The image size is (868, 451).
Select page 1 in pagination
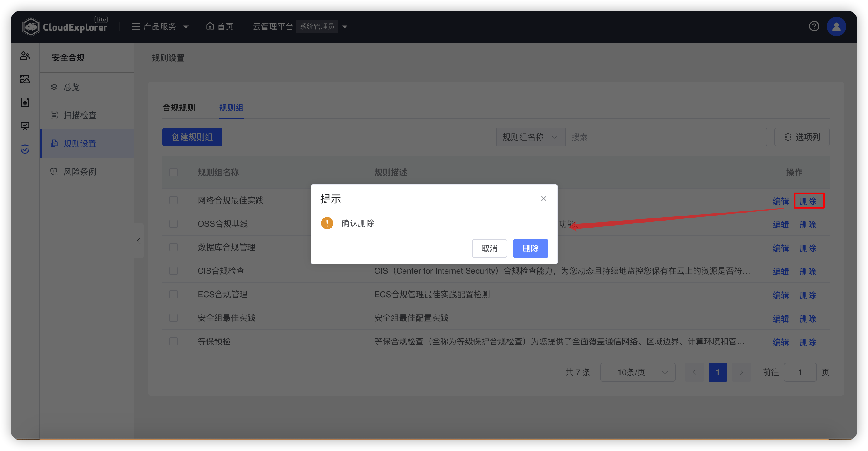(718, 372)
